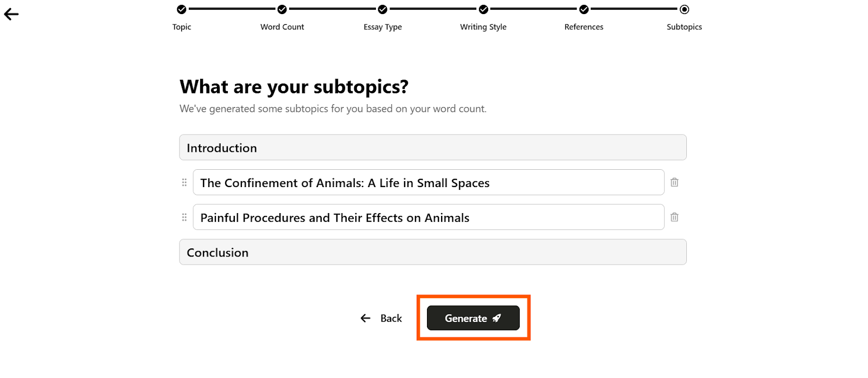Click the Generate button
This screenshot has width=868, height=378.
click(473, 318)
